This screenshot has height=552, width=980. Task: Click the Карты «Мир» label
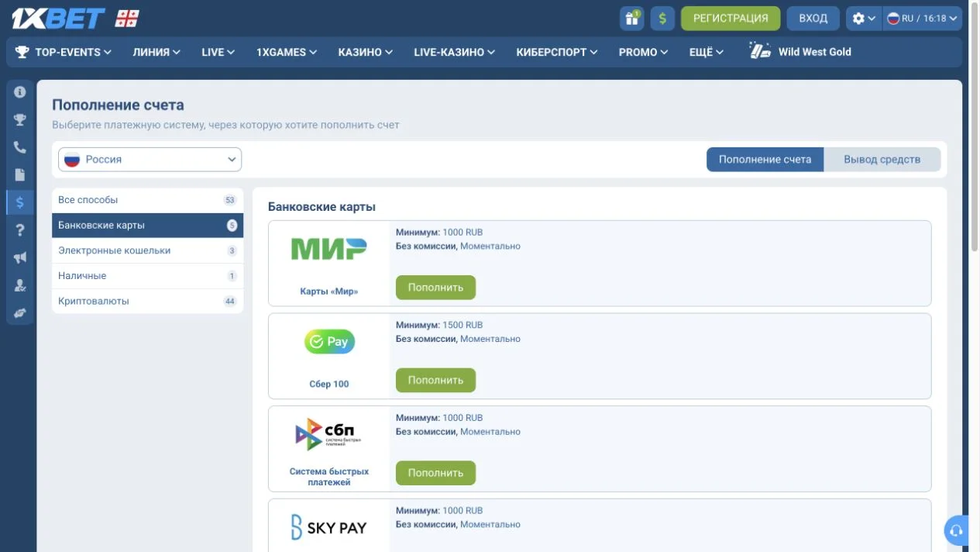[329, 292]
